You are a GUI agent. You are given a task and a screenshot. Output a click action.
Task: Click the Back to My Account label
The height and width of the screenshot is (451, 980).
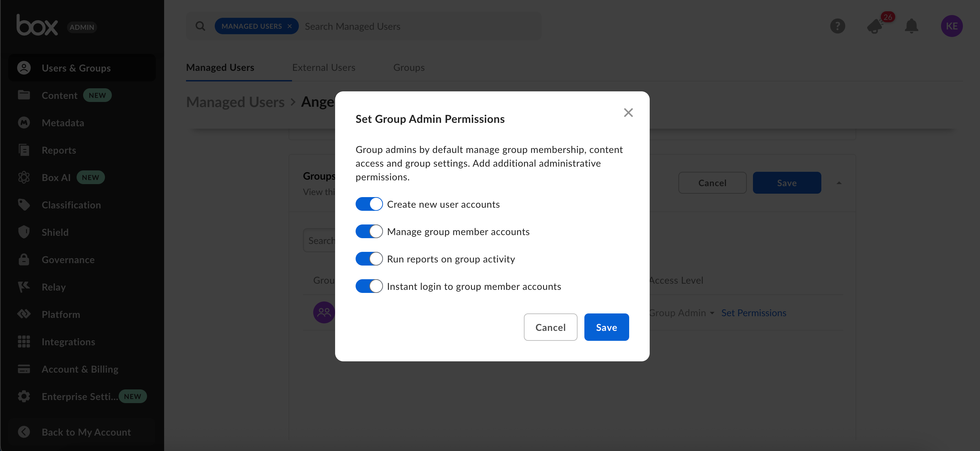click(x=86, y=432)
